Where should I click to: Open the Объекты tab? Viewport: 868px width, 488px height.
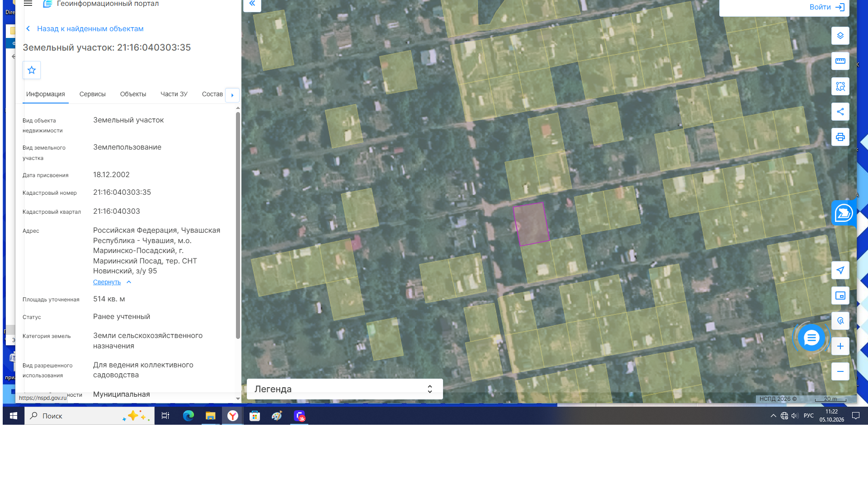pyautogui.click(x=133, y=94)
